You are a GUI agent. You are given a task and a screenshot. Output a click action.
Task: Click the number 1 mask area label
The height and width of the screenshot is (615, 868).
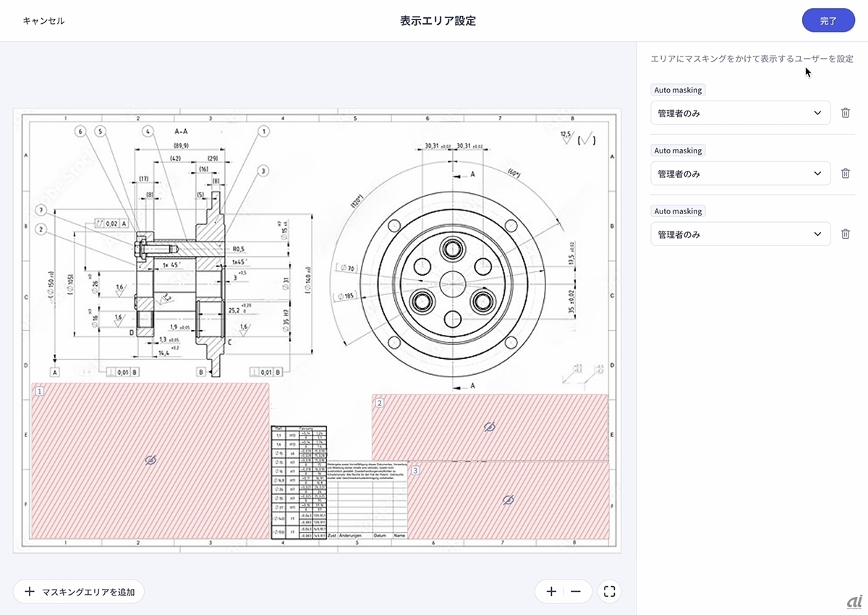point(40,391)
